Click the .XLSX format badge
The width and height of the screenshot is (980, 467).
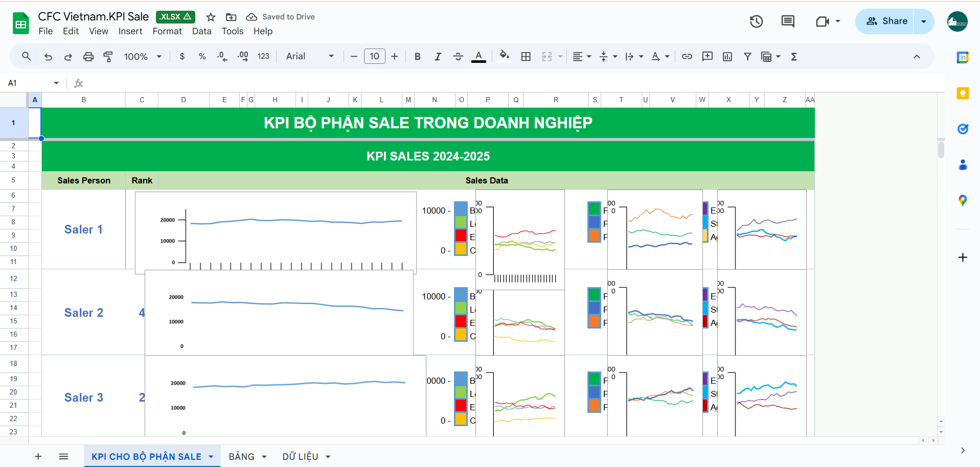(x=175, y=17)
